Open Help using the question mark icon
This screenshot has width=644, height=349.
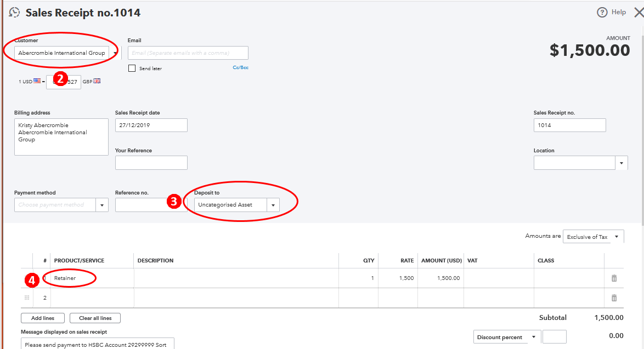602,12
